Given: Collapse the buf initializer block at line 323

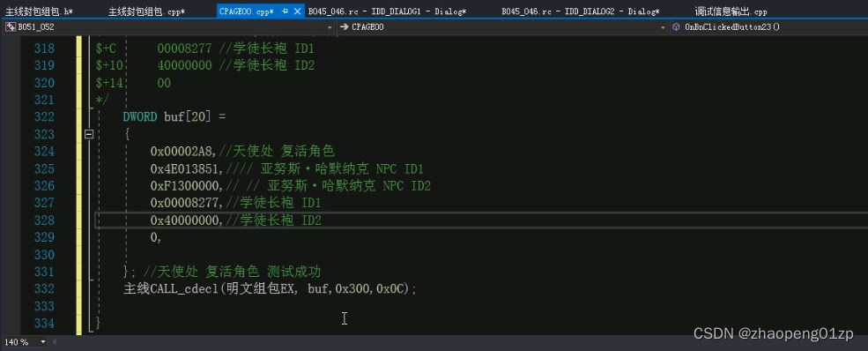Looking at the screenshot, I should 89,134.
